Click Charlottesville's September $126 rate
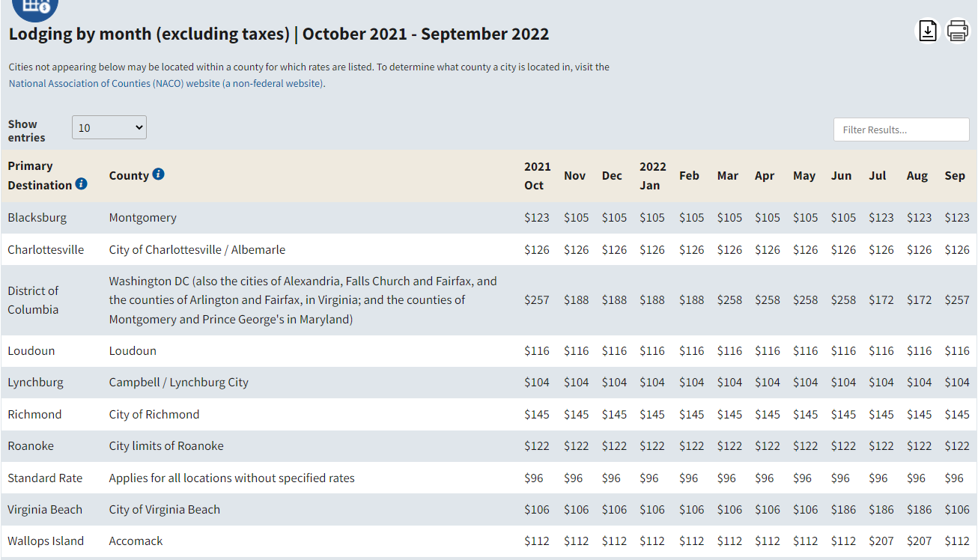The image size is (978, 560). click(x=957, y=249)
